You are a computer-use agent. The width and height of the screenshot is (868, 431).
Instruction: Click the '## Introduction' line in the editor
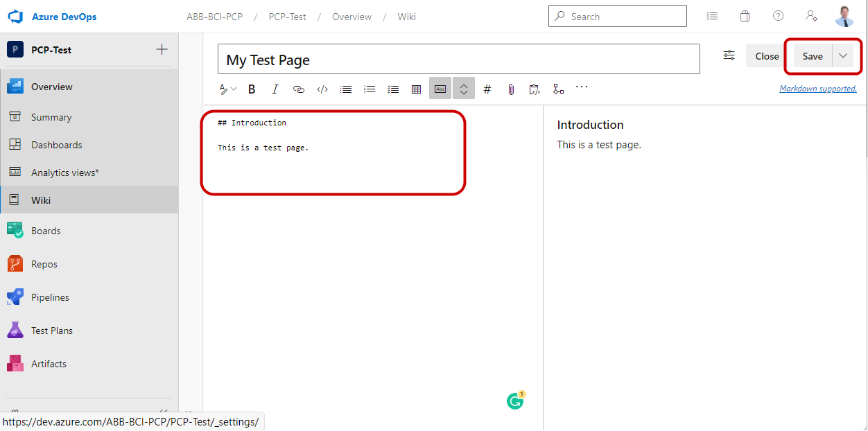[x=252, y=123]
